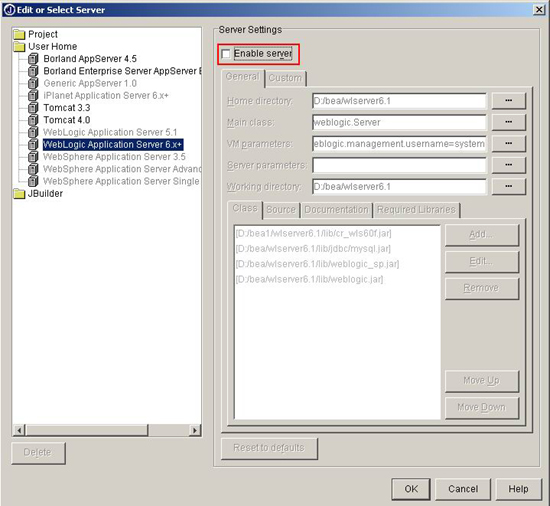Click the Remove button
Screen dimensions: 550x506
point(482,288)
